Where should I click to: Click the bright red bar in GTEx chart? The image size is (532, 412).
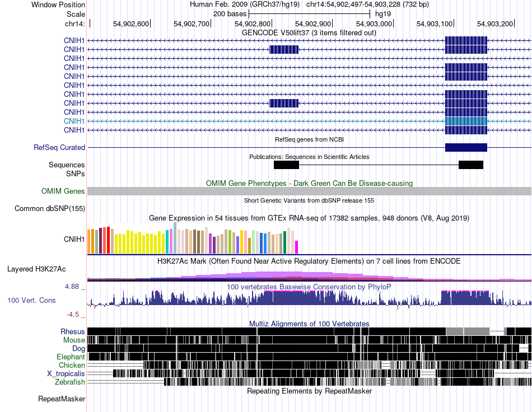coord(108,240)
